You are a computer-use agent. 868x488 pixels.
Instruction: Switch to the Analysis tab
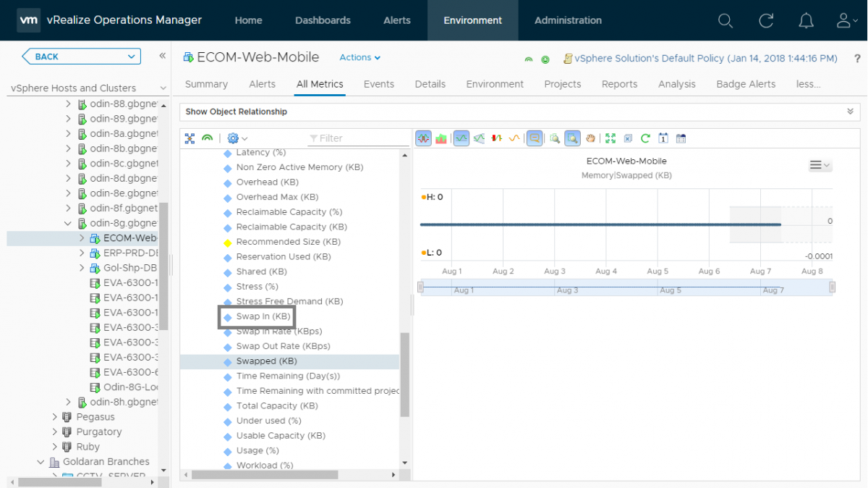pyautogui.click(x=677, y=84)
